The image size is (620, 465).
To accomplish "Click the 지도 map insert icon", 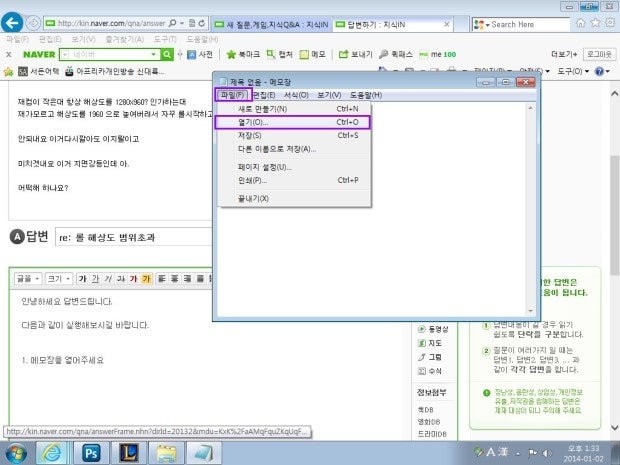I will tap(430, 342).
